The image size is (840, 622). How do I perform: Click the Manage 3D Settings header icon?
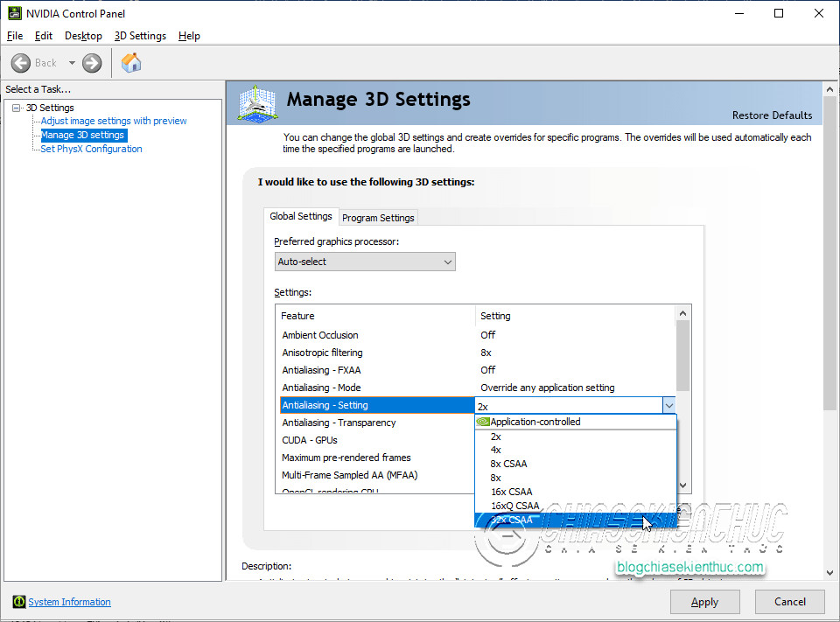pos(257,103)
